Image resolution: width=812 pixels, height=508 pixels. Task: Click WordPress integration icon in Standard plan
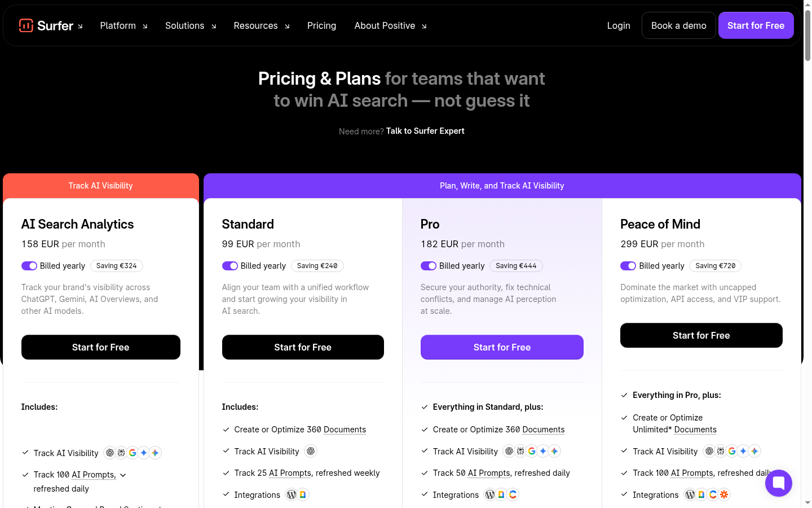point(292,494)
